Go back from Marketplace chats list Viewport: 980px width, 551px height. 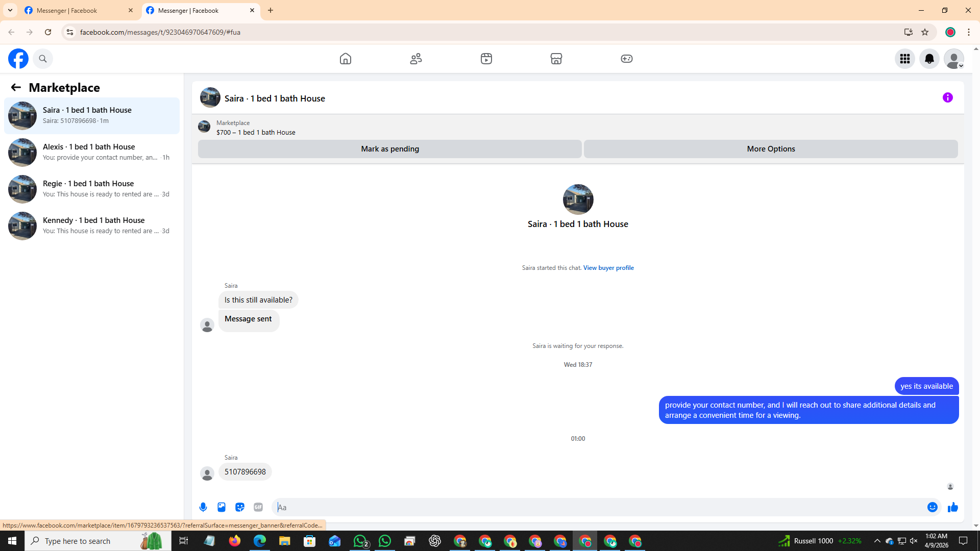[x=16, y=88]
